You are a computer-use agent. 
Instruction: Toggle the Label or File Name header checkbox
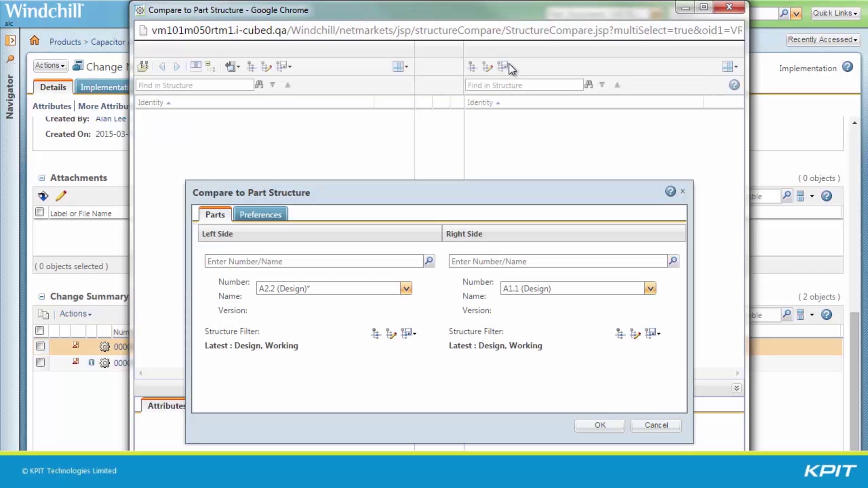[x=40, y=212]
